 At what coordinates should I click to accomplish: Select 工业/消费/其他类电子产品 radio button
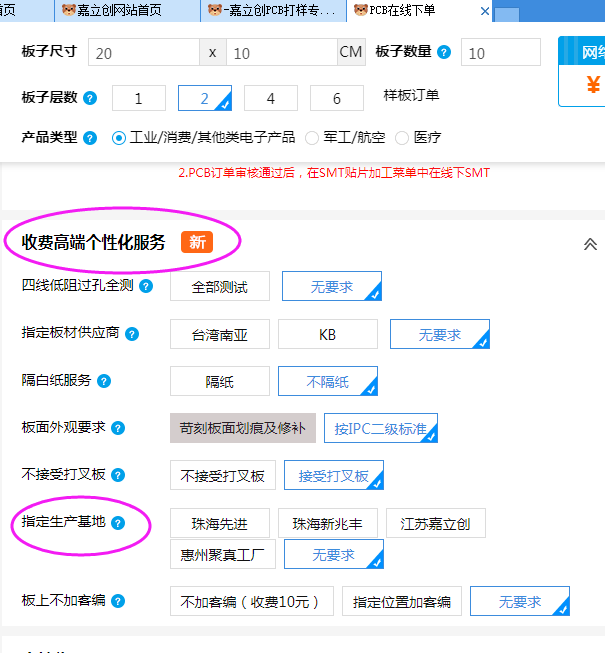(120, 138)
